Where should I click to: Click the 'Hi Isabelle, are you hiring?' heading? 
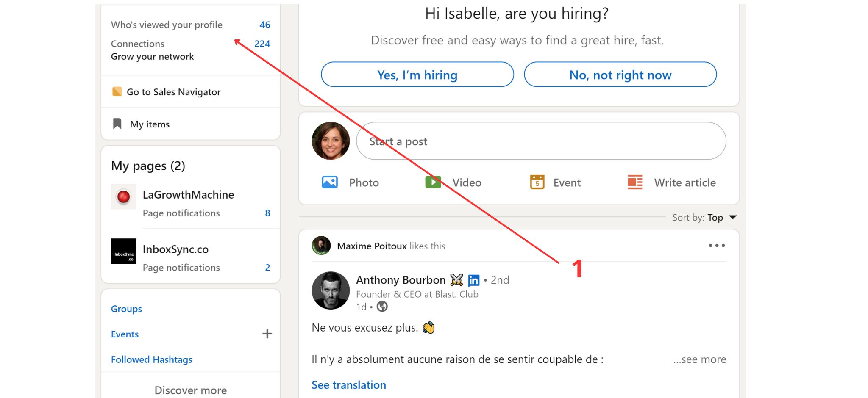click(x=517, y=14)
